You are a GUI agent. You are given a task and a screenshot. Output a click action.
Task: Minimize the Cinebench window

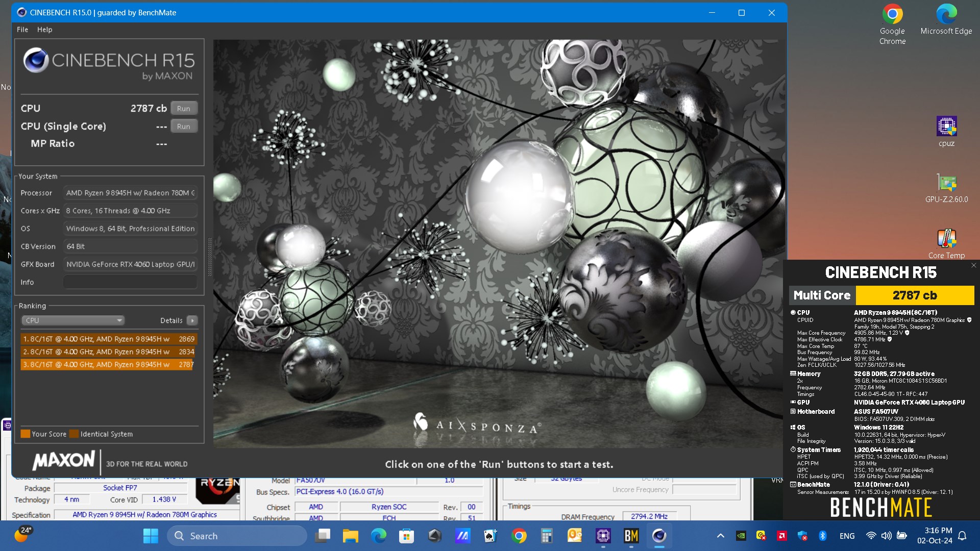[712, 13]
